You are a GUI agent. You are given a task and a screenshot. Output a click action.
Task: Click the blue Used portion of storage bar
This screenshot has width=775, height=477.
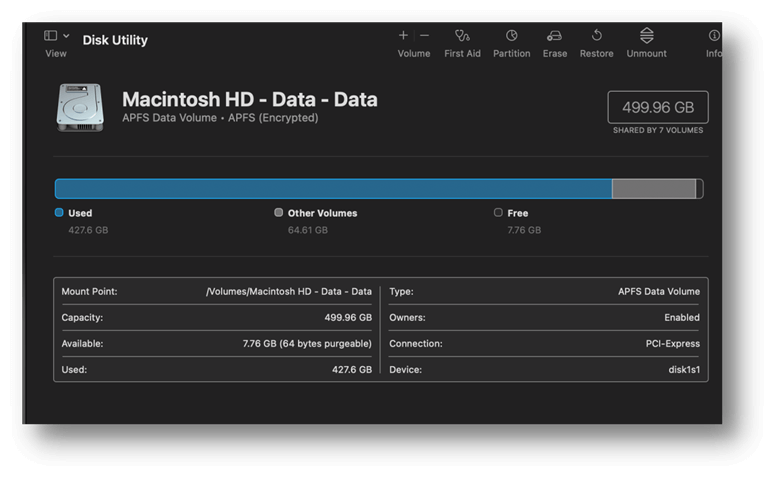tap(334, 189)
